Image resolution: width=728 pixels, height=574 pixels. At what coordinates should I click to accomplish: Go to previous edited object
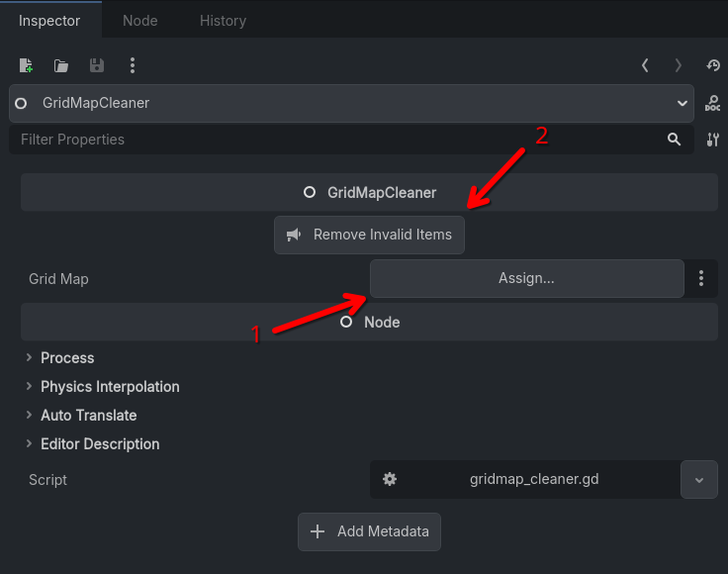pyautogui.click(x=645, y=65)
